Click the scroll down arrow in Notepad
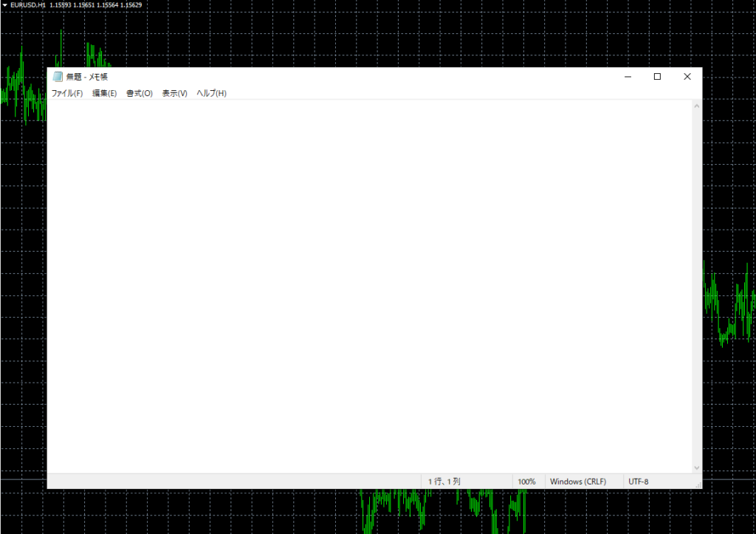The width and height of the screenshot is (756, 534). [696, 468]
